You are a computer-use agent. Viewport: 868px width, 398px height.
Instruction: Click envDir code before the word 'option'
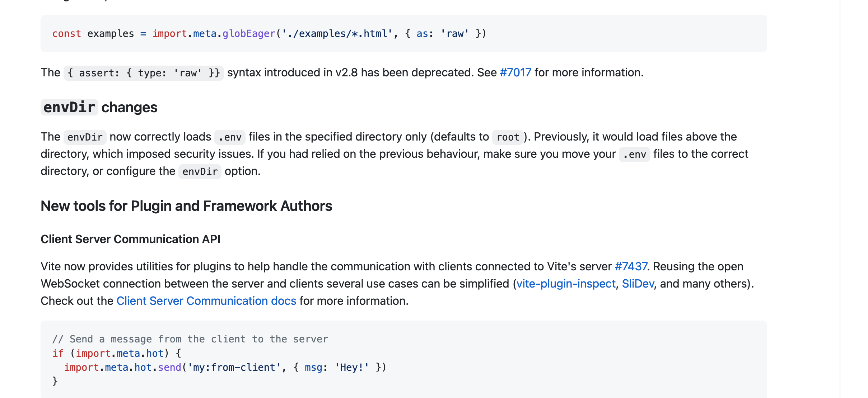pyautogui.click(x=200, y=171)
